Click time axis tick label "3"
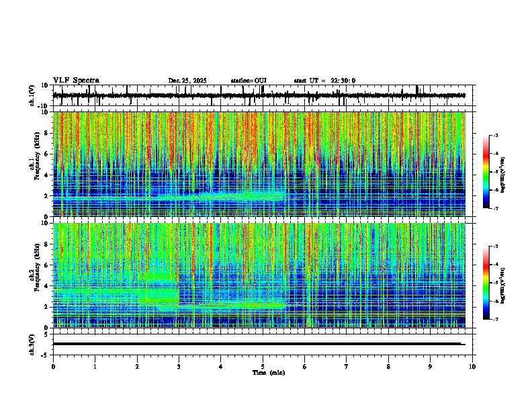532x411 pixels. (179, 367)
